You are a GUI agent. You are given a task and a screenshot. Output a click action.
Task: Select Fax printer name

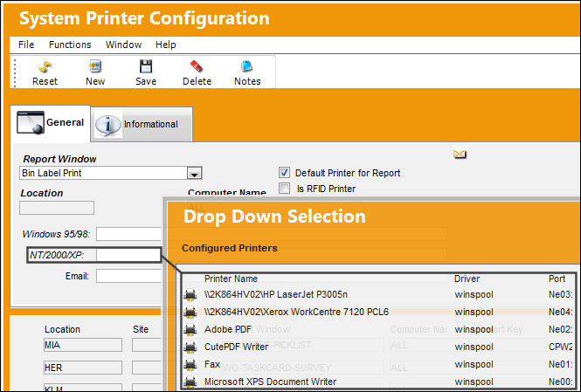click(x=212, y=364)
